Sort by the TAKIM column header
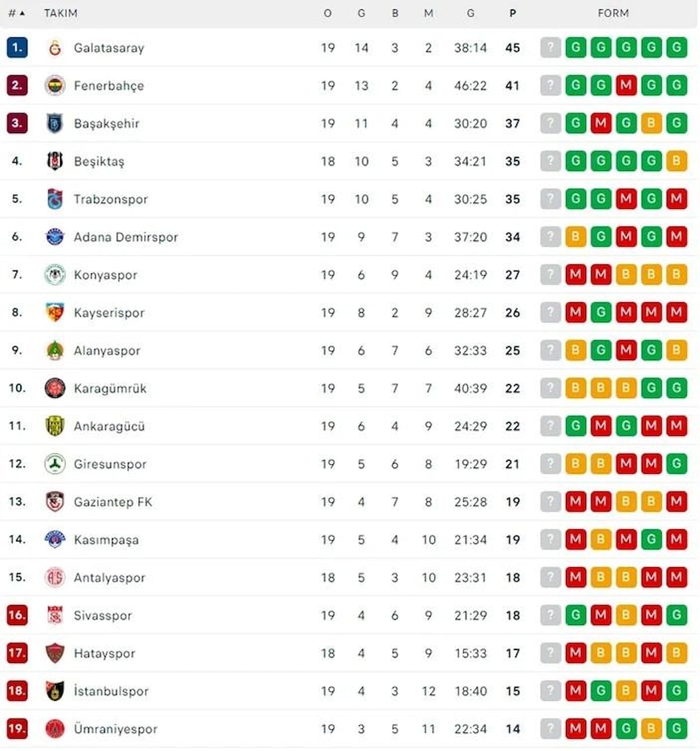This screenshot has width=700, height=751. click(61, 13)
